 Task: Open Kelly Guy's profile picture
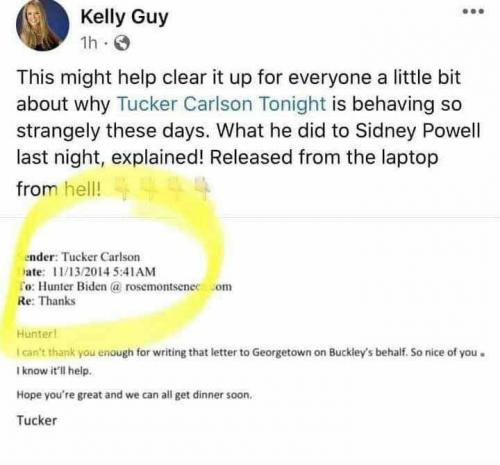tap(42, 25)
